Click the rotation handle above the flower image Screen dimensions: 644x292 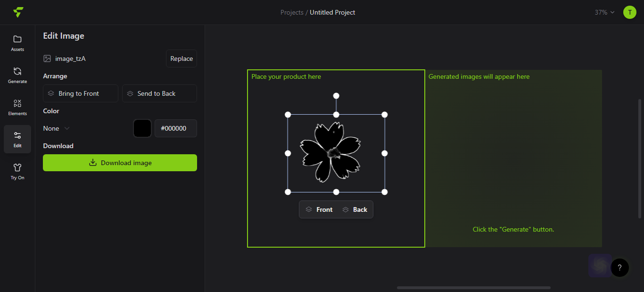pyautogui.click(x=336, y=96)
